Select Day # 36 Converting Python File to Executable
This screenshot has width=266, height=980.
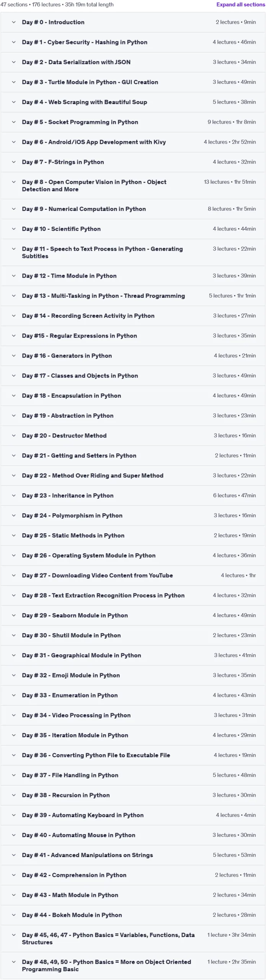point(96,755)
